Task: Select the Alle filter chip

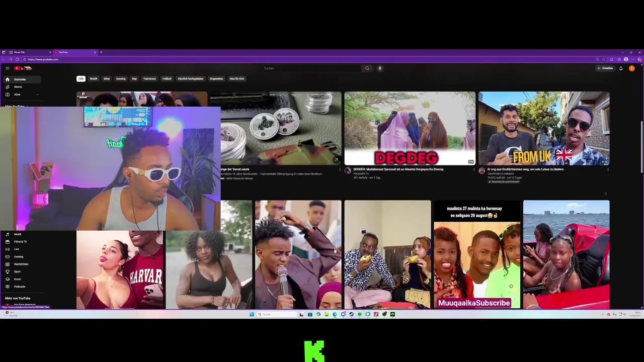Action: [81, 78]
